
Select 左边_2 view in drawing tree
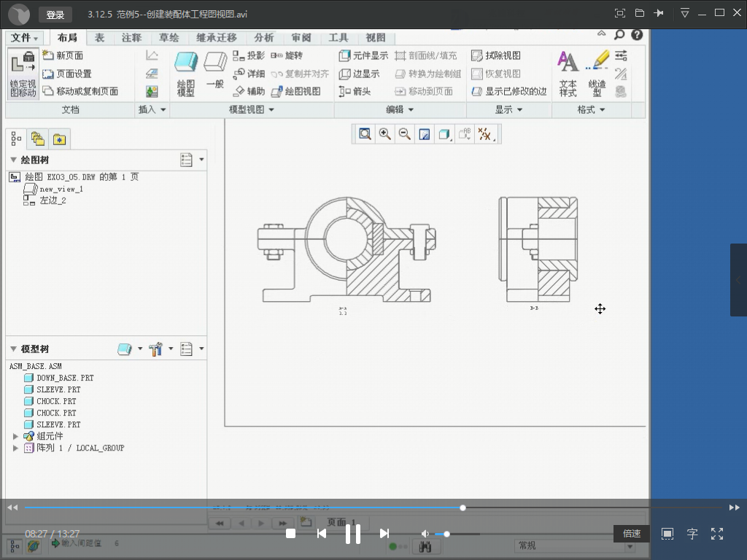tap(44, 201)
